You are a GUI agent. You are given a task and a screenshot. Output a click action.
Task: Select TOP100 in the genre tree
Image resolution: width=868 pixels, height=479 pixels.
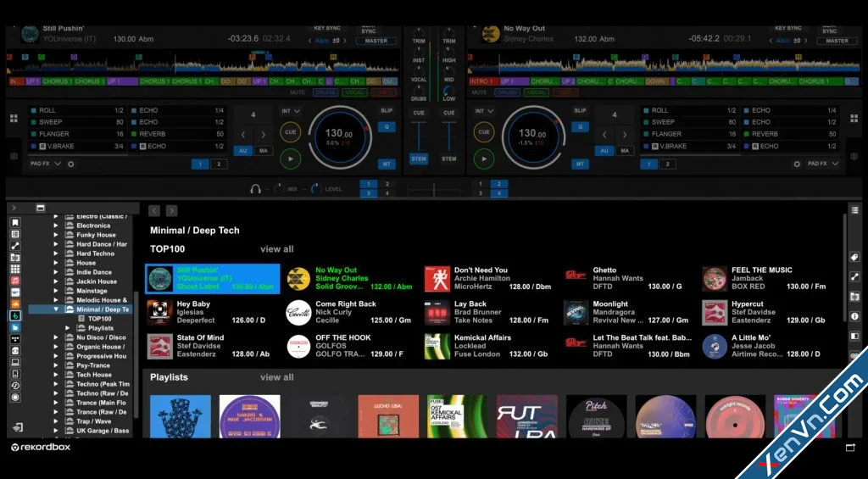(100, 319)
